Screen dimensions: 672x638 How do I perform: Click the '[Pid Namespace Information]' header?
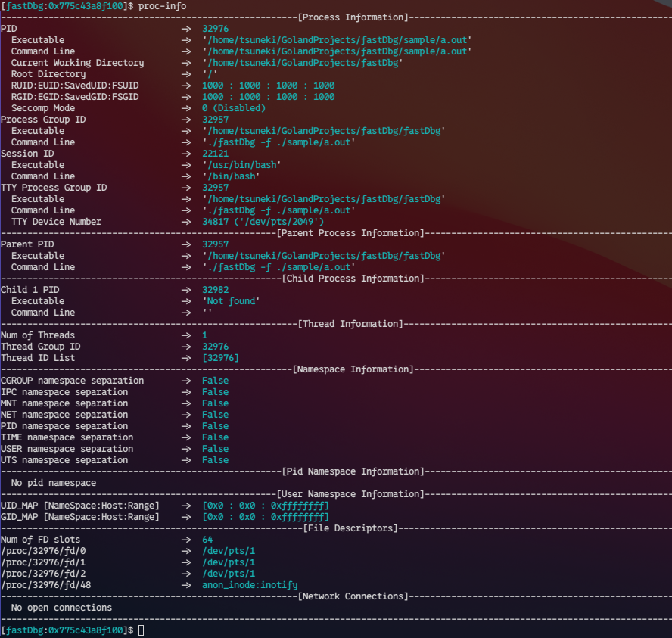[353, 471]
